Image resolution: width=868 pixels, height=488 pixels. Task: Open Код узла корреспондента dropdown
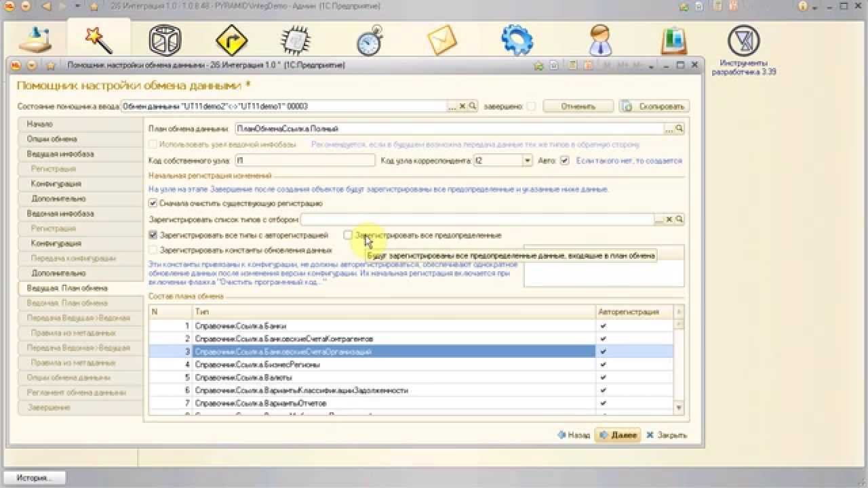click(528, 161)
